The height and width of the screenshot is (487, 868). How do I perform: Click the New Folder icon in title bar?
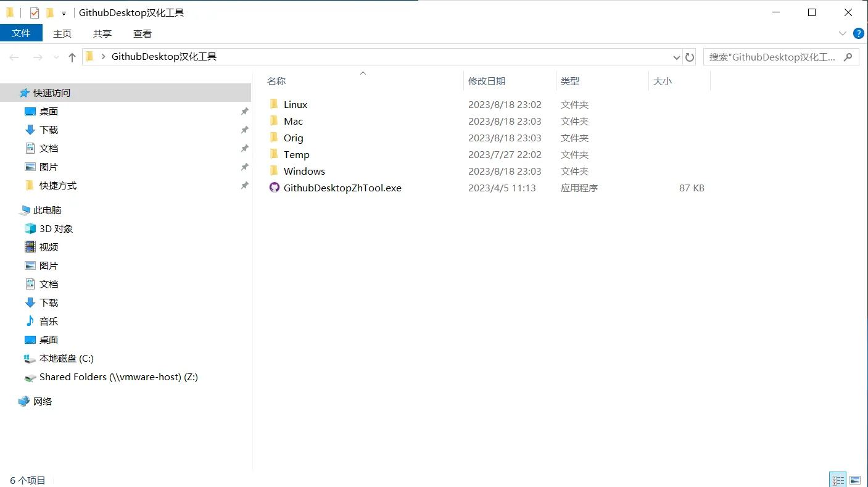click(51, 12)
